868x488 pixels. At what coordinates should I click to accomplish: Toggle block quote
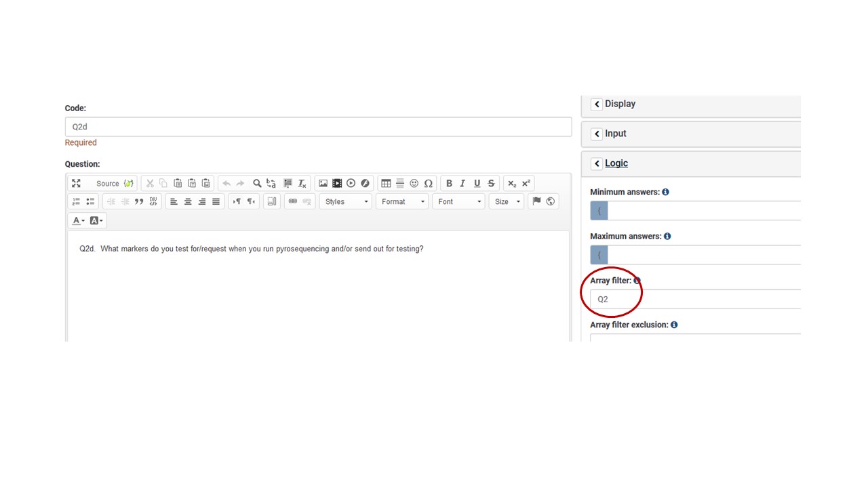(x=139, y=202)
